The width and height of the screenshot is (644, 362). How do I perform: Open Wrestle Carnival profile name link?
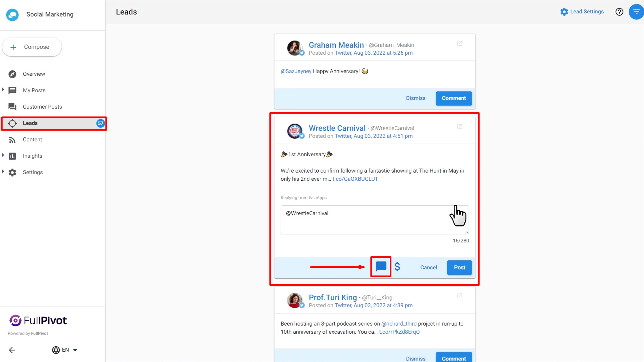tap(337, 128)
